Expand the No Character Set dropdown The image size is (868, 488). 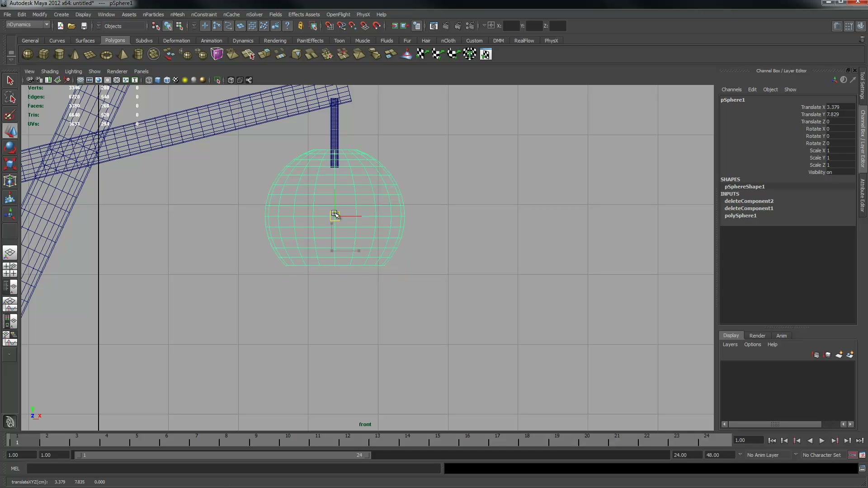tap(796, 455)
